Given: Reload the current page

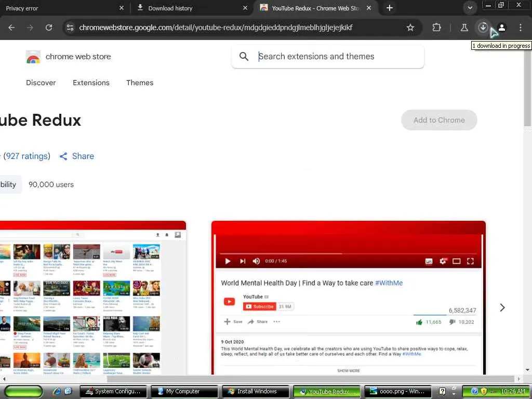Looking at the screenshot, I should click(49, 28).
